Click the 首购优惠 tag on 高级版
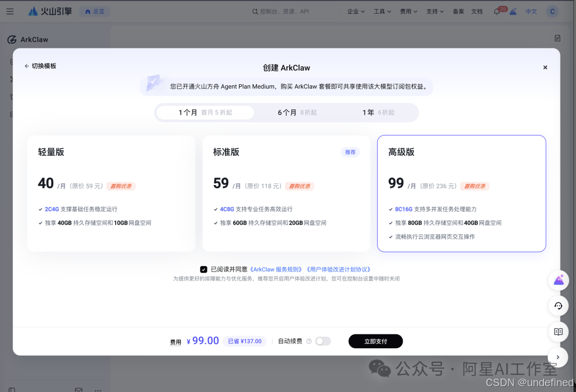 tap(475, 186)
